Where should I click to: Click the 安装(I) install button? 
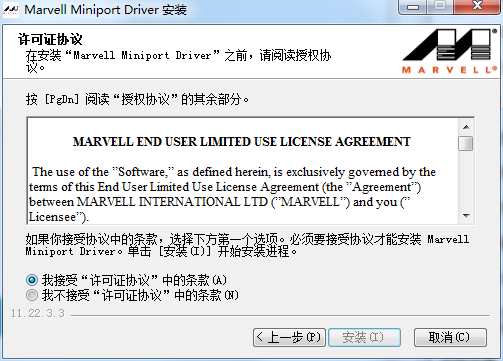[364, 337]
